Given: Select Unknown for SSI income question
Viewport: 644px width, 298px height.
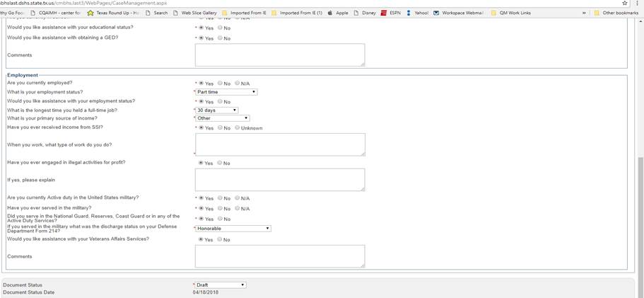Looking at the screenshot, I should (x=238, y=128).
